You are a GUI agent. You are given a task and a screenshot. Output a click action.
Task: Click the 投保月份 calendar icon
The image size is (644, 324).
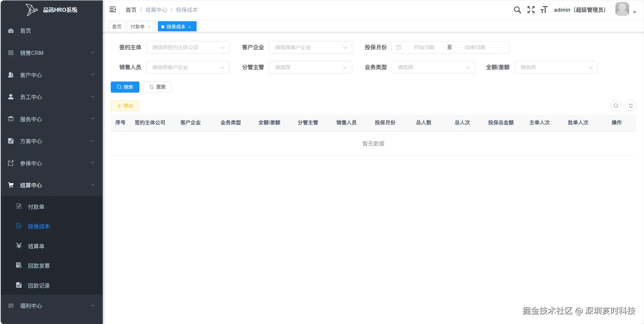click(x=399, y=47)
